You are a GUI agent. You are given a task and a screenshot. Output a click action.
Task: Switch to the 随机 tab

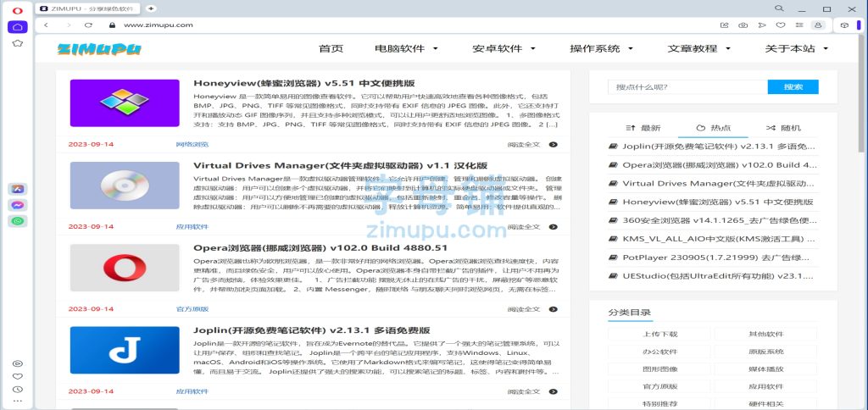click(783, 128)
